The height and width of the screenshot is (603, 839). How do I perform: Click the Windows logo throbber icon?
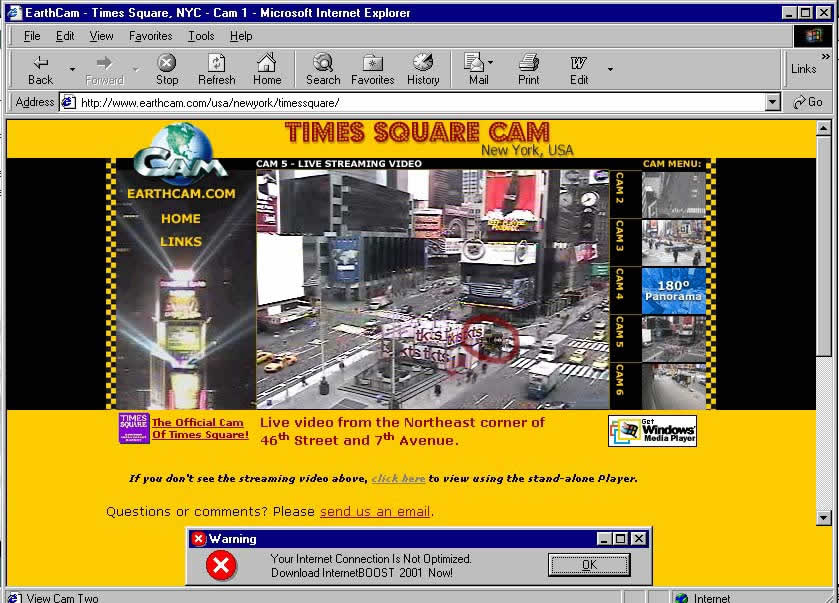pos(813,36)
